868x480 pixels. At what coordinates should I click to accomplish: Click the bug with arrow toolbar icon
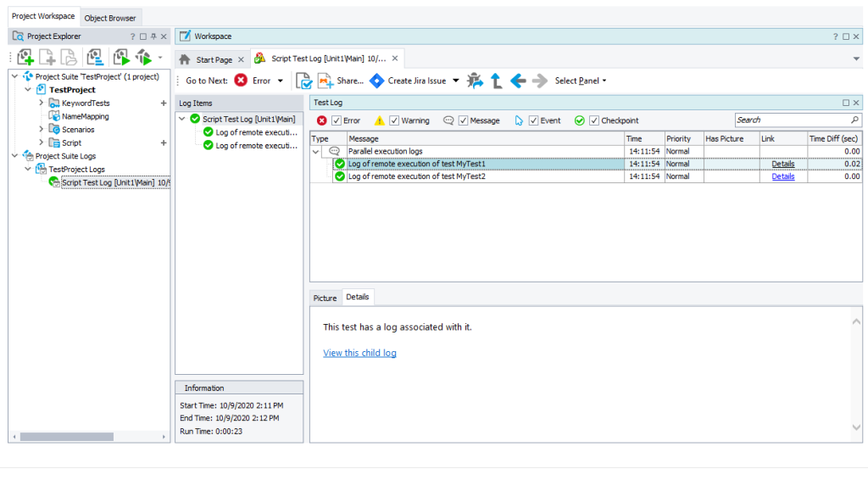pyautogui.click(x=475, y=81)
